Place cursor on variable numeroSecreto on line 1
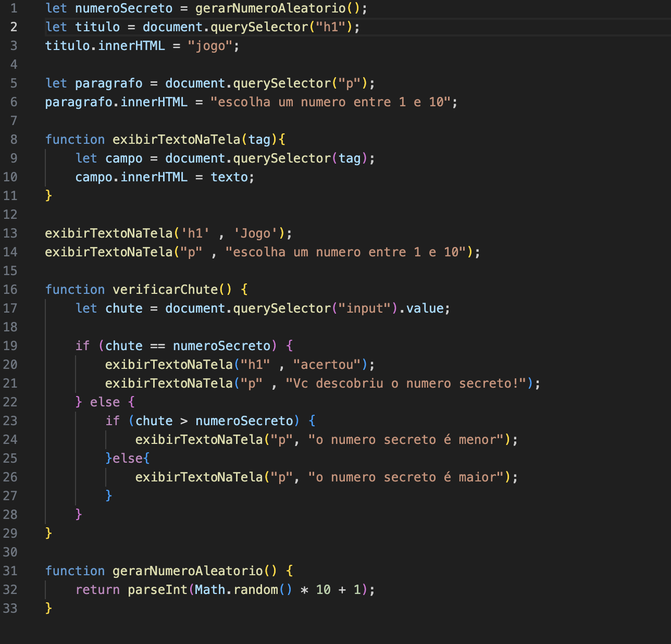Viewport: 671px width, 644px height. (124, 8)
